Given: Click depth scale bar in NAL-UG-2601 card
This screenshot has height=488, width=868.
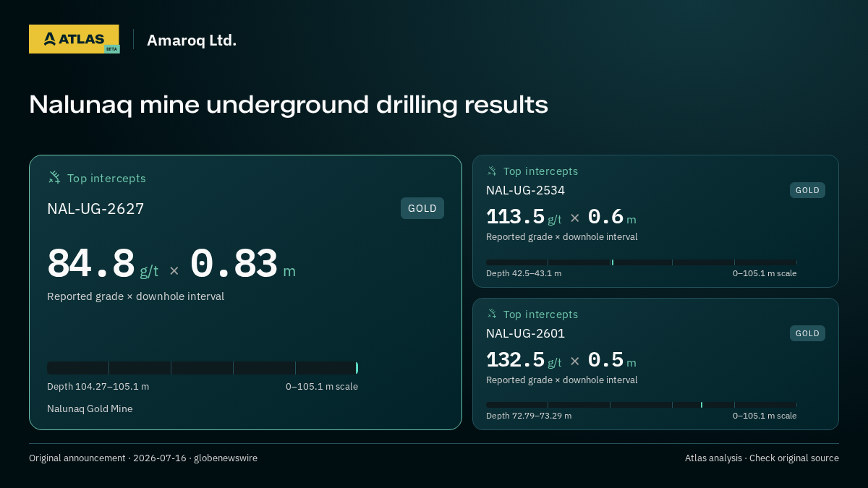Looking at the screenshot, I should coord(642,405).
